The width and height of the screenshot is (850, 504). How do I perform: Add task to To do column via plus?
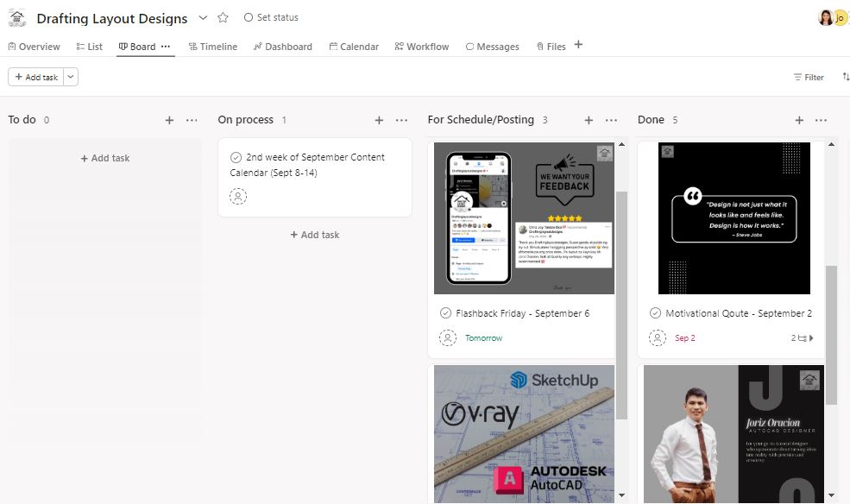(x=169, y=120)
